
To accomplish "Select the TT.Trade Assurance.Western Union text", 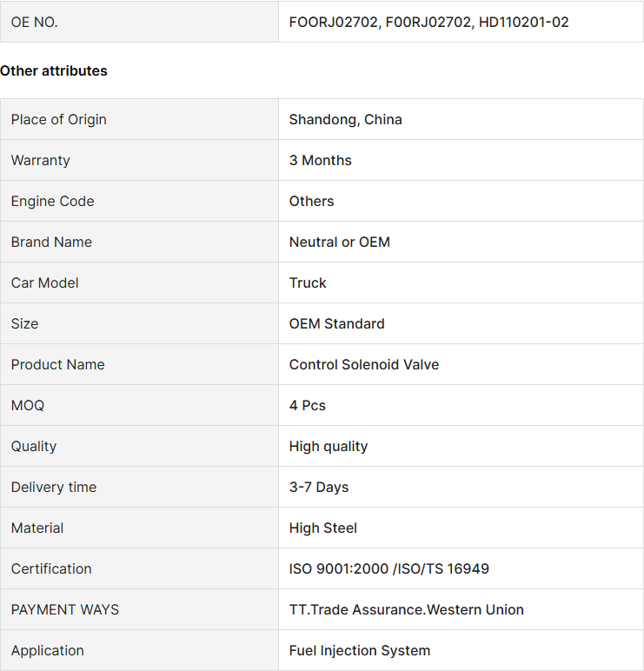I will [406, 609].
